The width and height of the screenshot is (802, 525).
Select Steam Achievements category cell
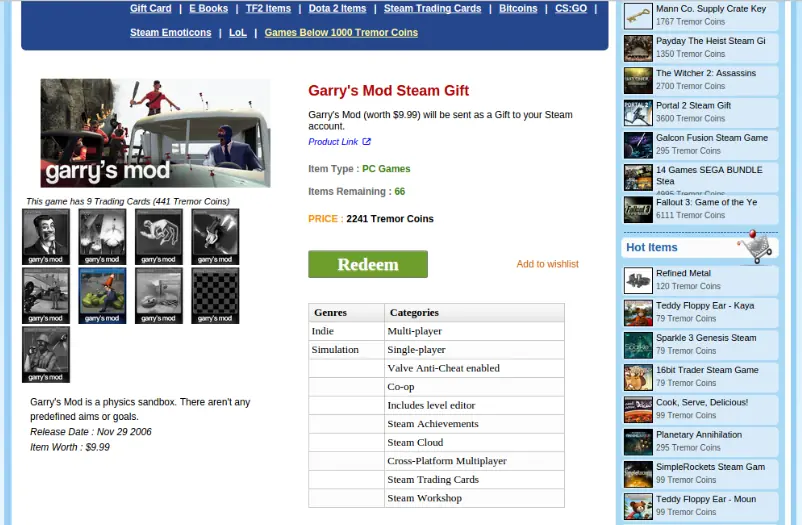[x=474, y=424]
